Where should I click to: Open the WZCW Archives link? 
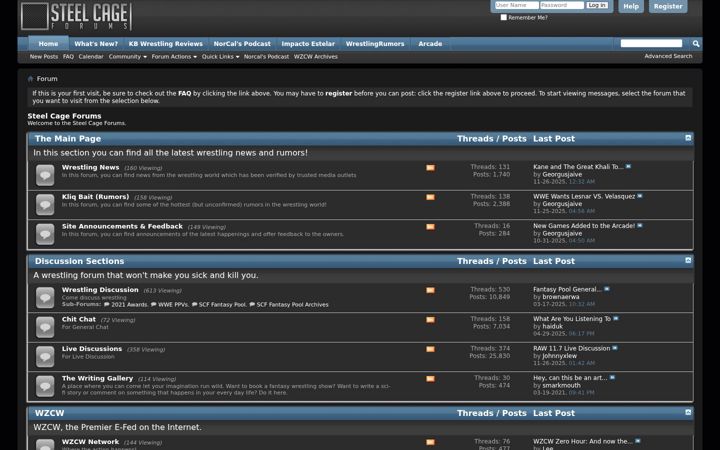pos(315,57)
